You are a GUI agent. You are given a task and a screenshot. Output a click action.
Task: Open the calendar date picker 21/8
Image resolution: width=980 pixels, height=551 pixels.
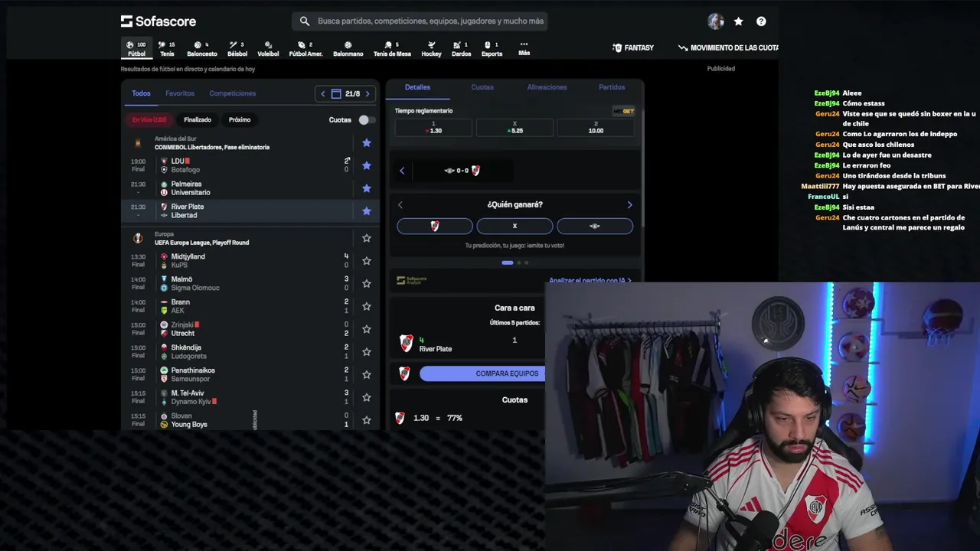(345, 94)
